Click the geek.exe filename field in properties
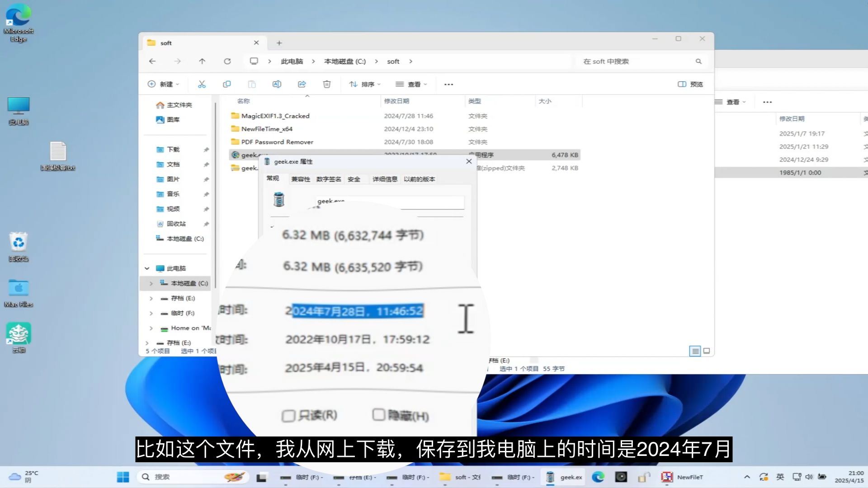 390,202
